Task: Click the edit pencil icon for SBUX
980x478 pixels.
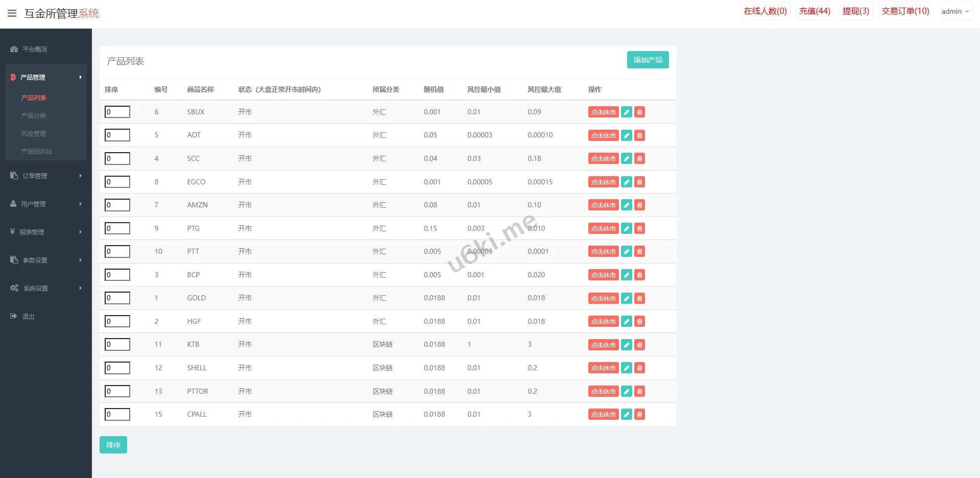Action: (626, 112)
